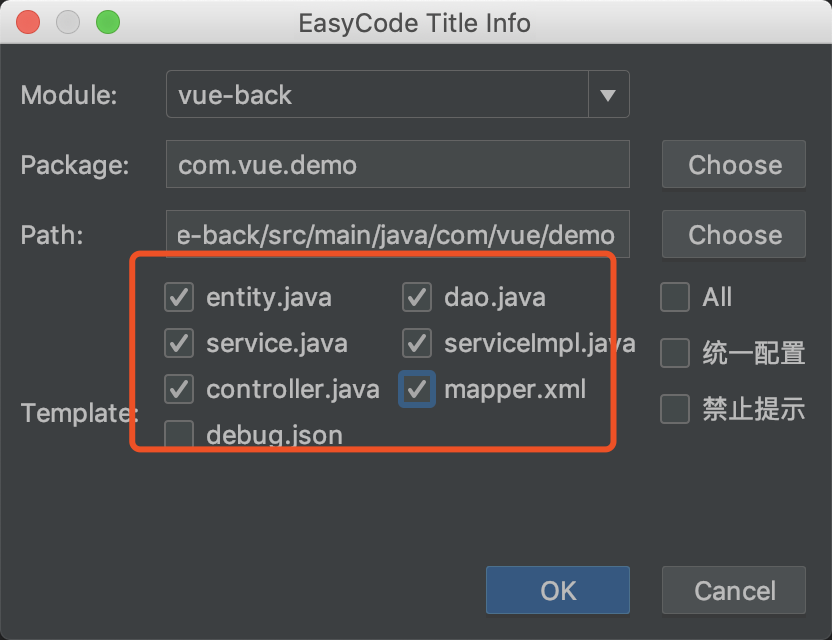
Task: Click Choose button next to Path
Action: pos(734,235)
